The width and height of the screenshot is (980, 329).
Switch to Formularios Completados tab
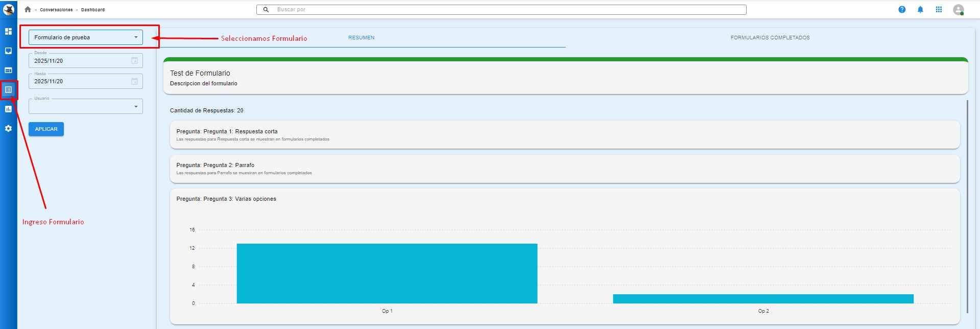770,38
